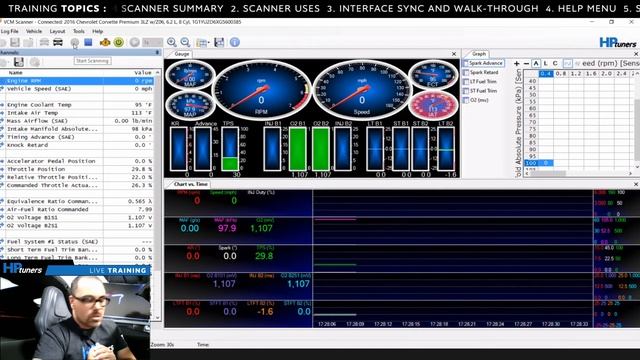Viewport: 640px width, 360px height.
Task: Close the Chart vs. Time panel
Action: tap(636, 184)
